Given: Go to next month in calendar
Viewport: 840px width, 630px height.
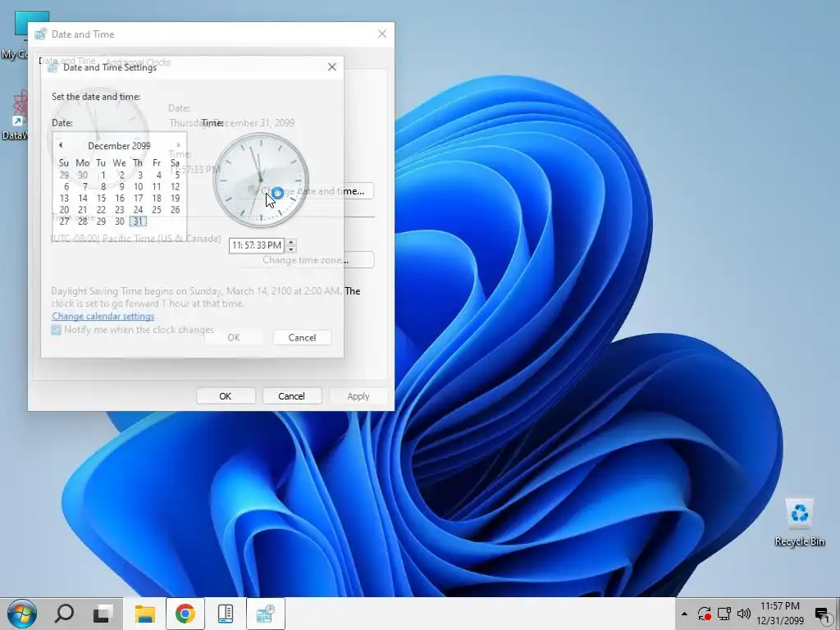Looking at the screenshot, I should click(178, 145).
